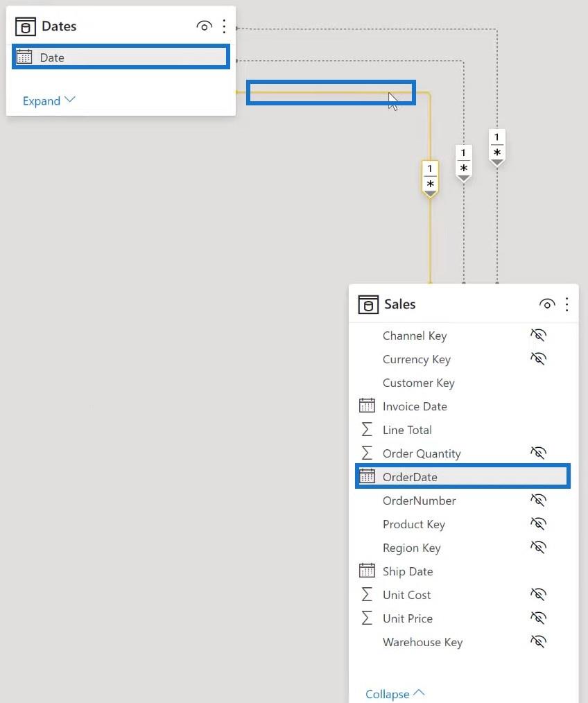588x703 pixels.
Task: Click the Sales table icon
Action: (x=368, y=304)
